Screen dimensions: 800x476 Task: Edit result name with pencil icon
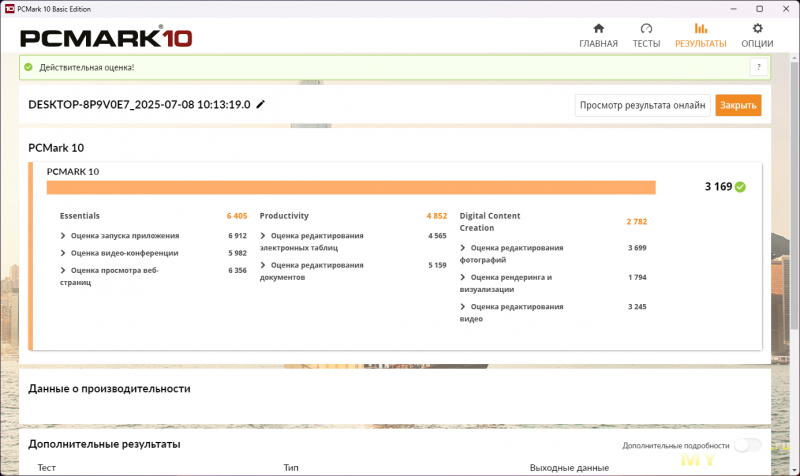(261, 104)
